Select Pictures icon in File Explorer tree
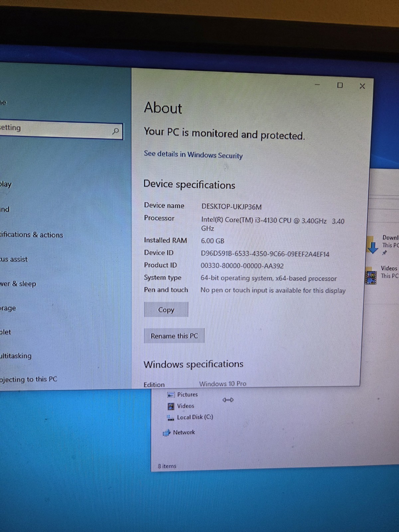 pos(171,395)
